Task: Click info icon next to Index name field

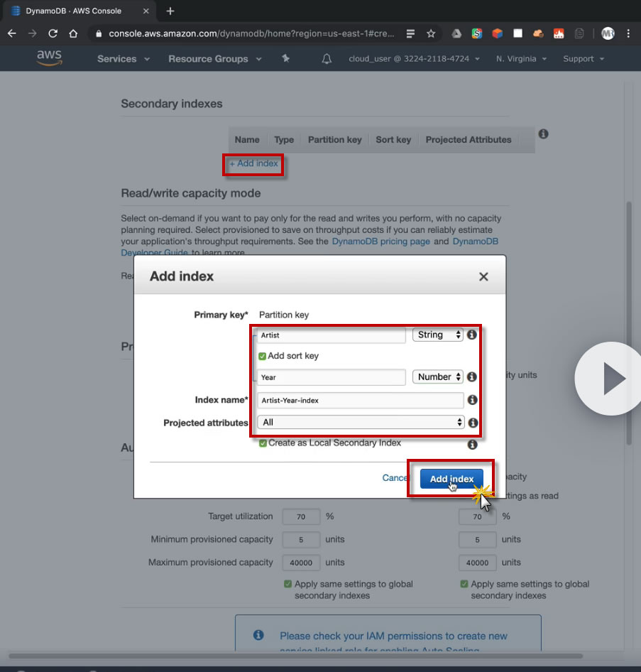Action: coord(472,400)
